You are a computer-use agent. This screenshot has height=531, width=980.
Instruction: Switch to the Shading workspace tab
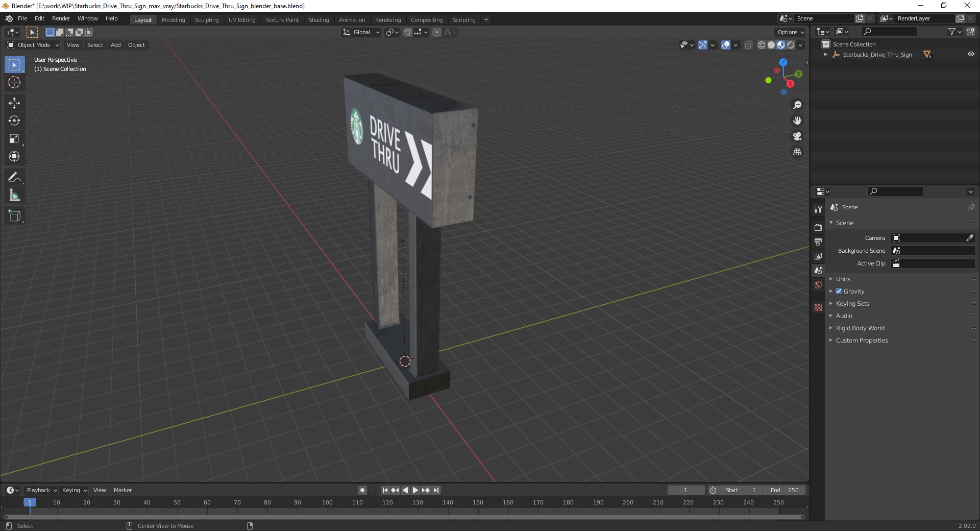tap(318, 20)
